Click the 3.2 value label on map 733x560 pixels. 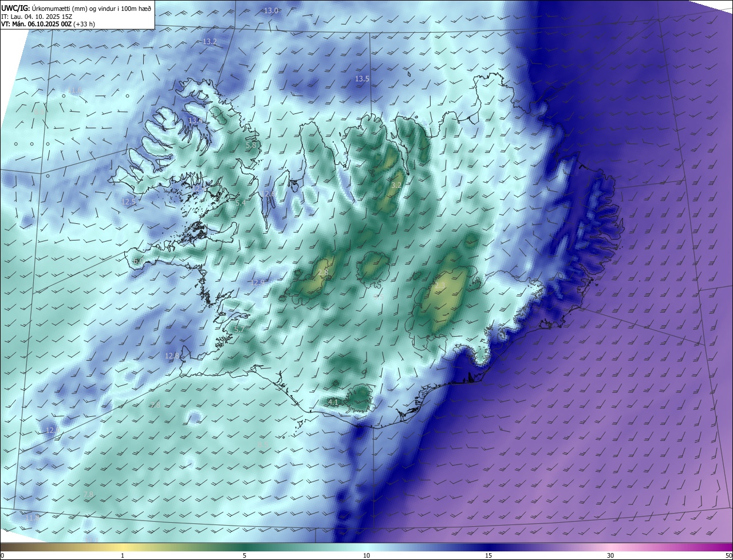396,185
